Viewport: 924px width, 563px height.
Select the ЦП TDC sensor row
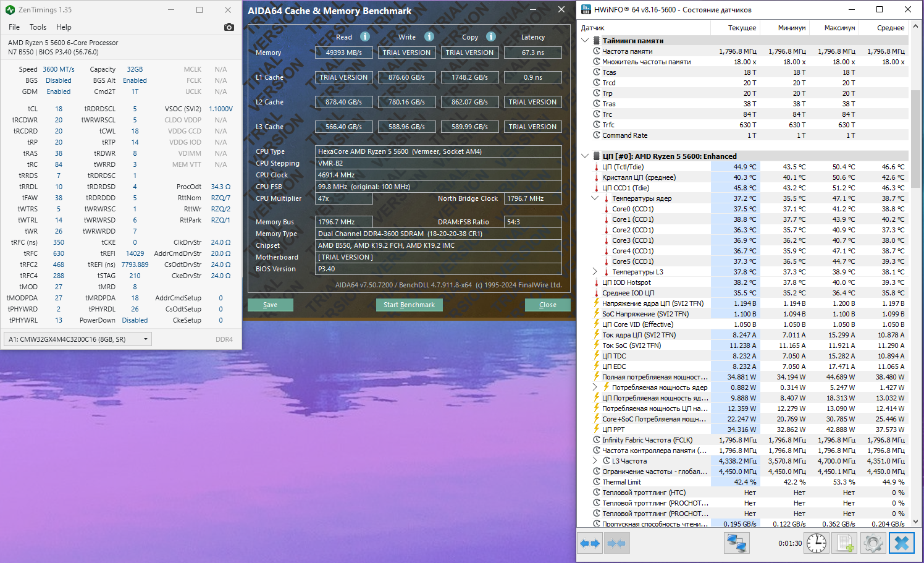[x=744, y=356]
